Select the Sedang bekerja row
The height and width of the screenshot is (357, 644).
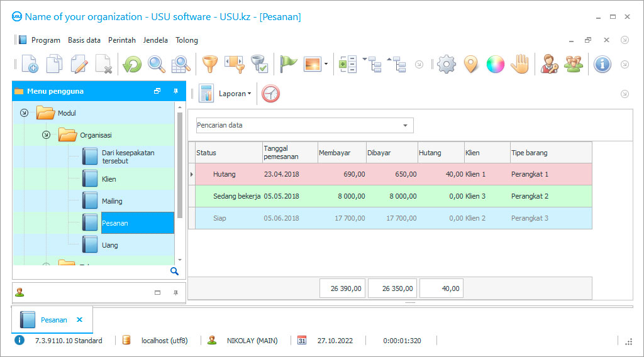point(394,196)
